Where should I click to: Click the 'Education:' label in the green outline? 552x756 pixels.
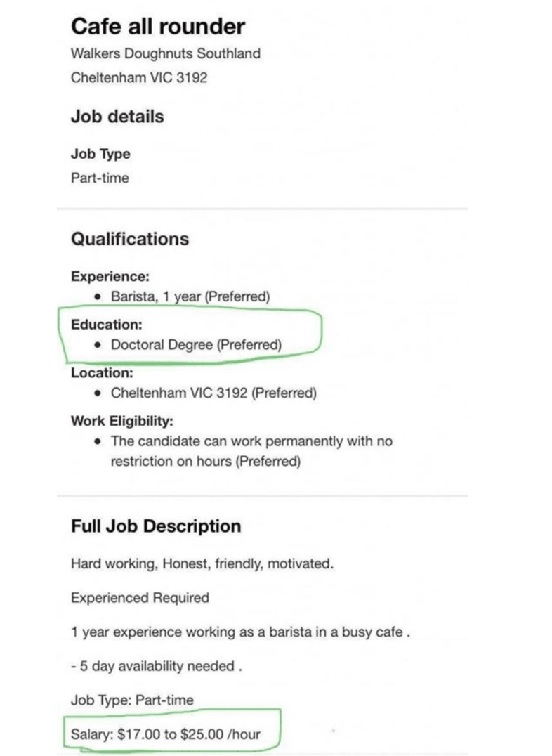click(x=107, y=325)
